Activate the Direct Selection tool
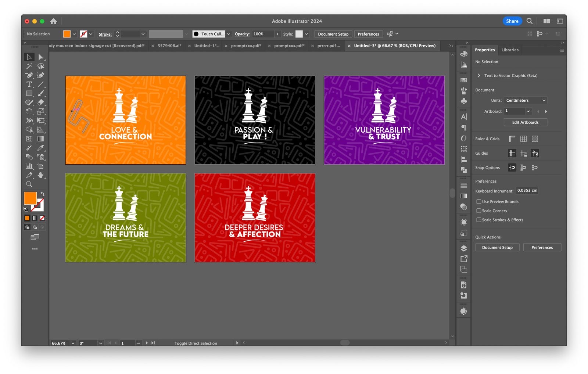588x374 pixels. tap(41, 57)
